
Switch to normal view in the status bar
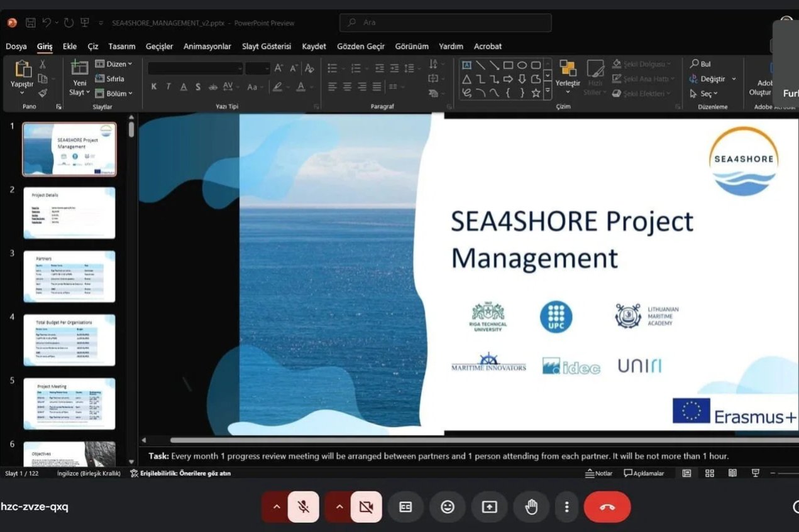[686, 473]
